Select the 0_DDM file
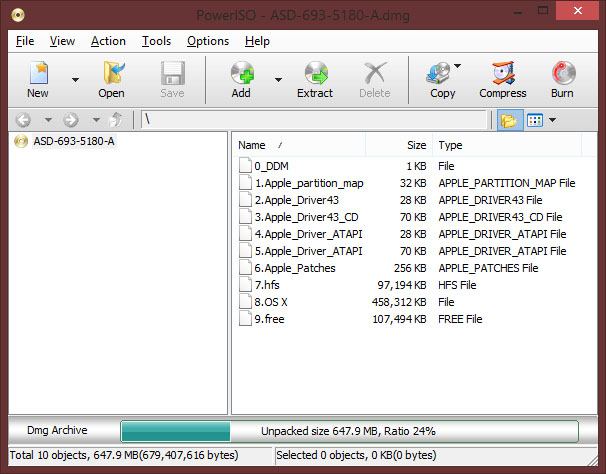606x474 pixels. point(271,166)
